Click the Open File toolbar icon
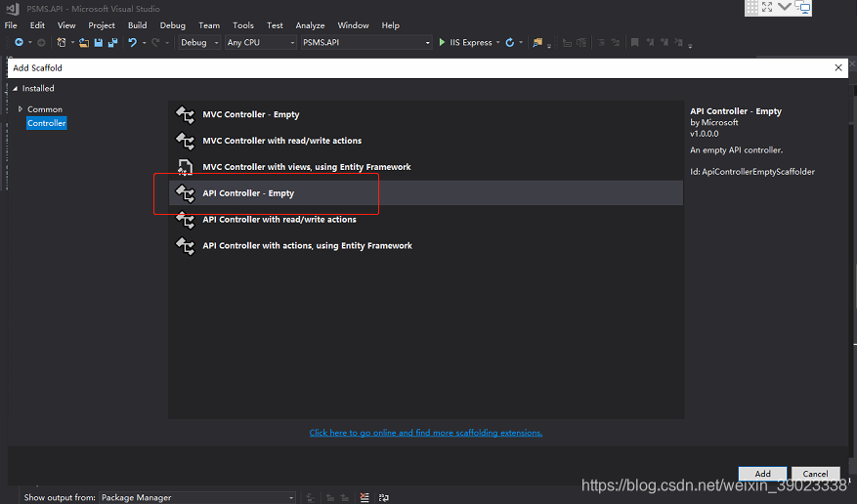Screen dimensions: 857x504 pos(84,43)
